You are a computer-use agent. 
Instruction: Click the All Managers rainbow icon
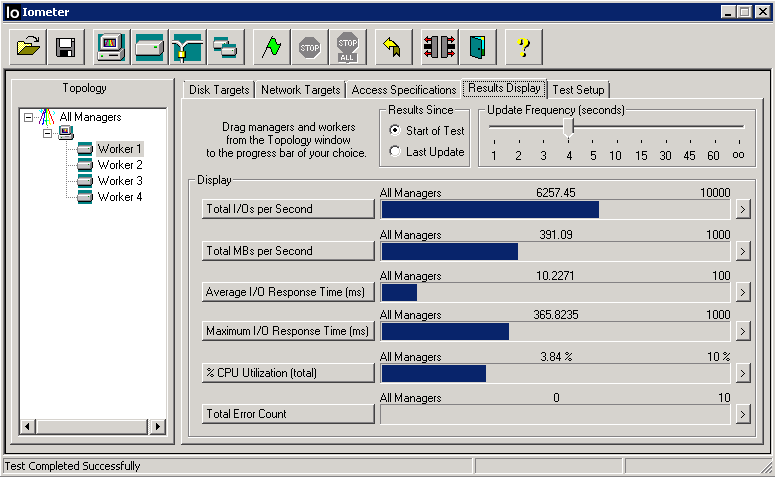46,117
